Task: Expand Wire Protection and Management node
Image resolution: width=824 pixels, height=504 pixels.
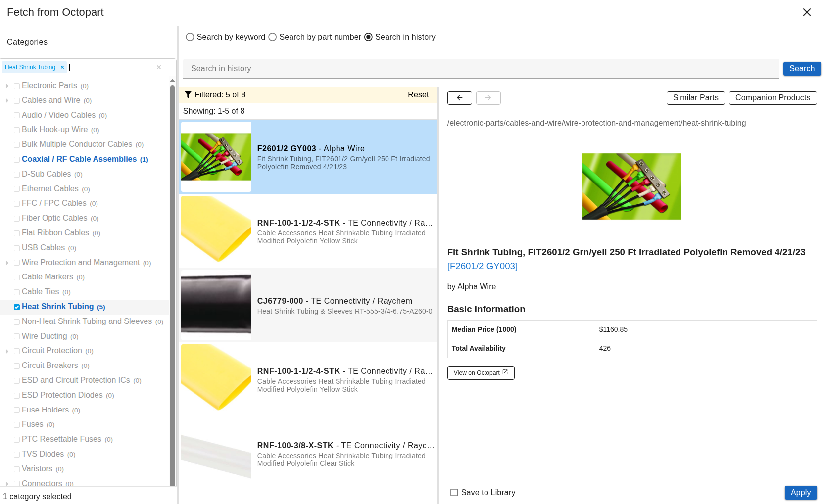Action: 7,263
